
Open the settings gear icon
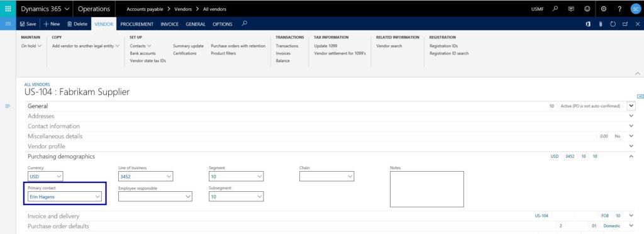point(603,9)
